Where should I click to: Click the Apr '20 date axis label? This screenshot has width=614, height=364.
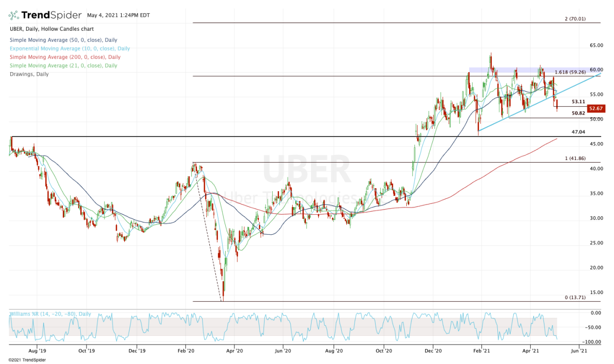[234, 351]
